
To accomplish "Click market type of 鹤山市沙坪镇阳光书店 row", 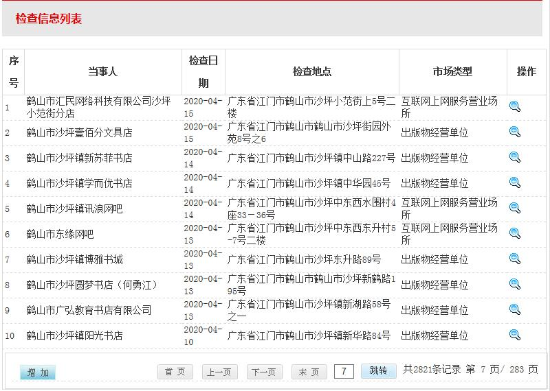I will (x=434, y=335).
